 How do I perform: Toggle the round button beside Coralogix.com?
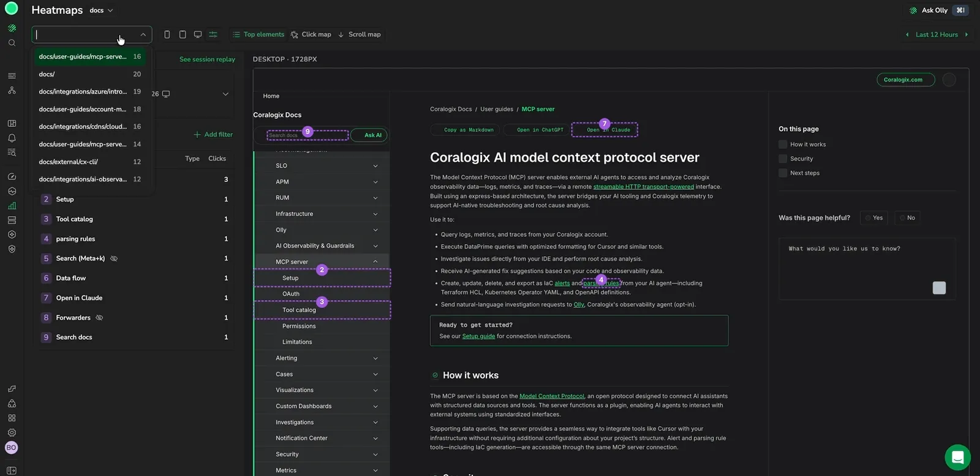coord(949,80)
